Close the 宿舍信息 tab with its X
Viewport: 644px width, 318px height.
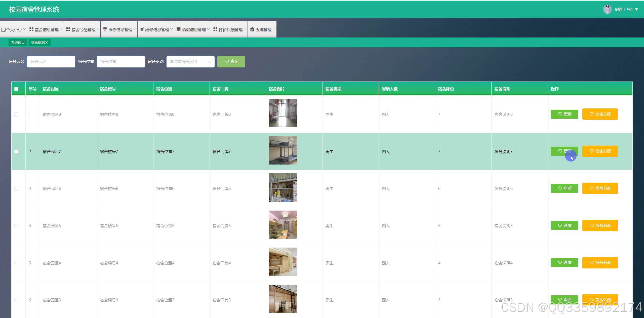pyautogui.click(x=47, y=43)
